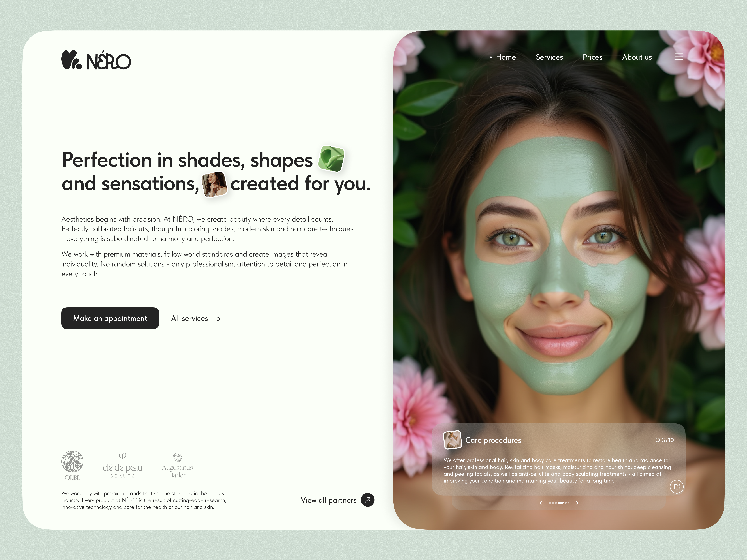This screenshot has width=747, height=560.
Task: Open the hamburger menu icon
Action: coord(678,57)
